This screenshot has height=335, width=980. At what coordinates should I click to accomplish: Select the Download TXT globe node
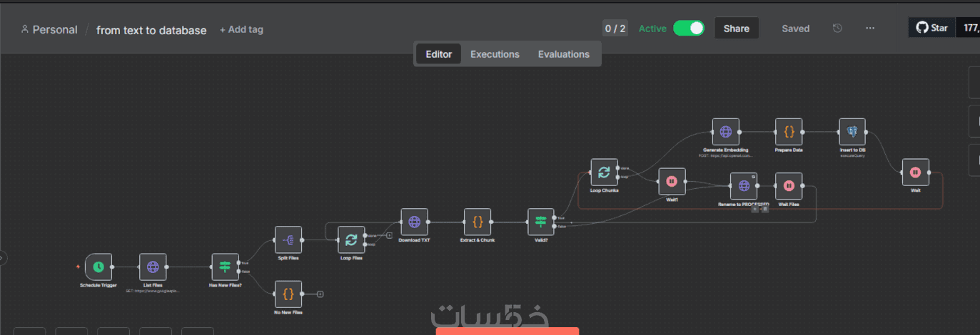(414, 222)
